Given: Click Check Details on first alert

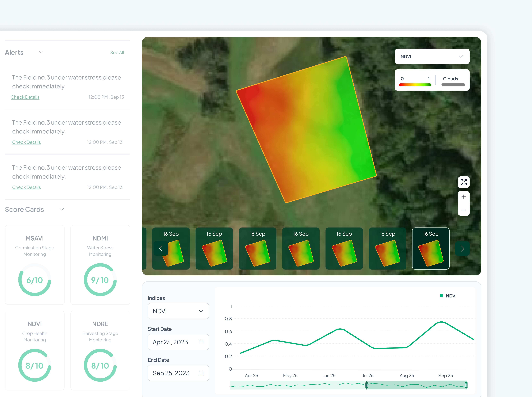Looking at the screenshot, I should (x=25, y=97).
